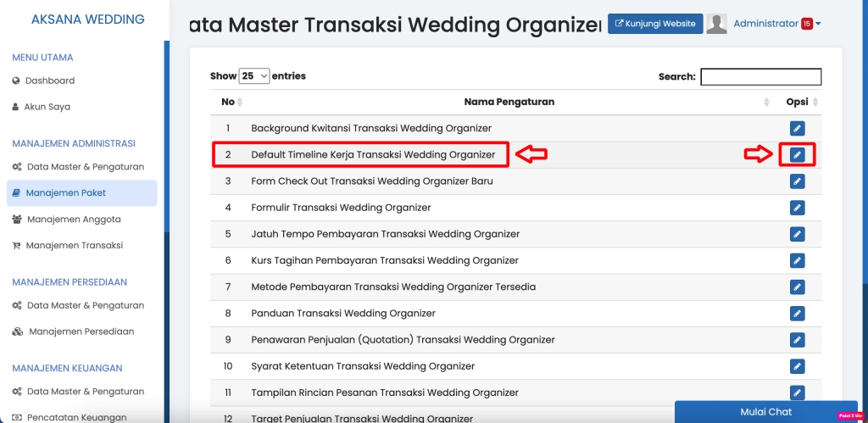Edit Metode Pembayaran setting row
This screenshot has width=868, height=423.
[x=797, y=287]
